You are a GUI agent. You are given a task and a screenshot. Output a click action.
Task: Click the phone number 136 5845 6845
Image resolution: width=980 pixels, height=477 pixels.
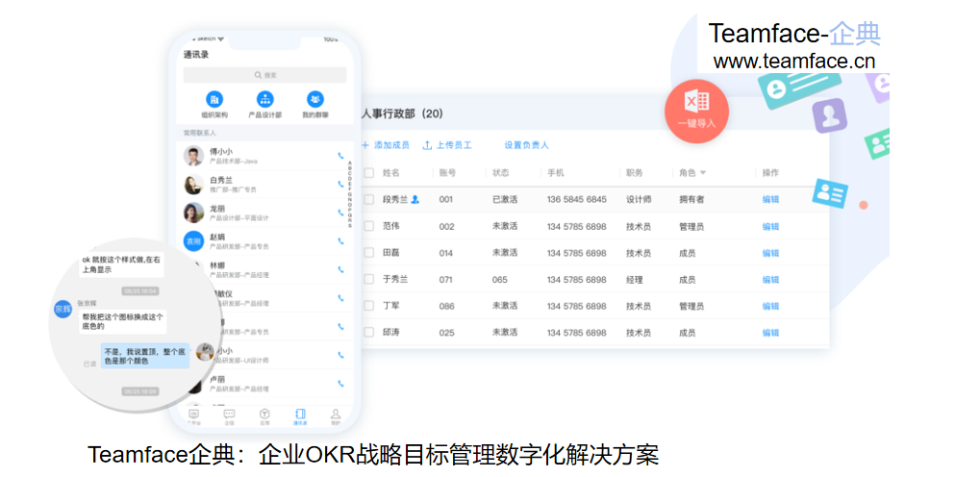576,199
